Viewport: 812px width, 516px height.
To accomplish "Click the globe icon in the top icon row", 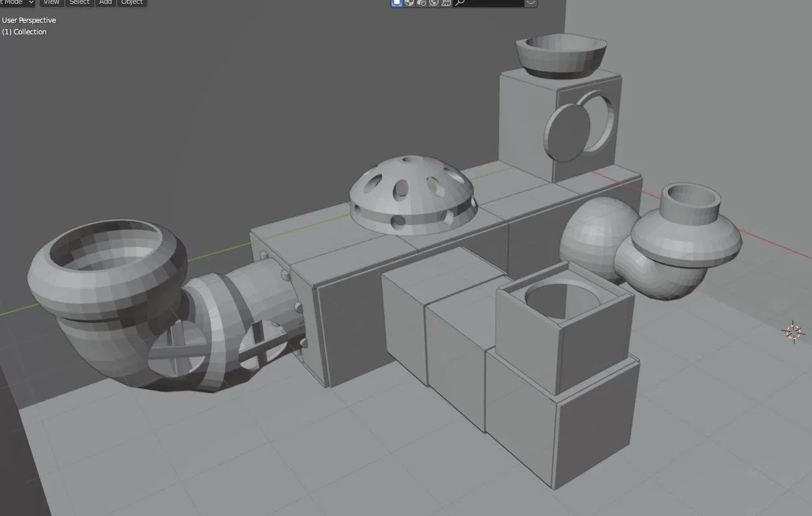I will point(434,3).
